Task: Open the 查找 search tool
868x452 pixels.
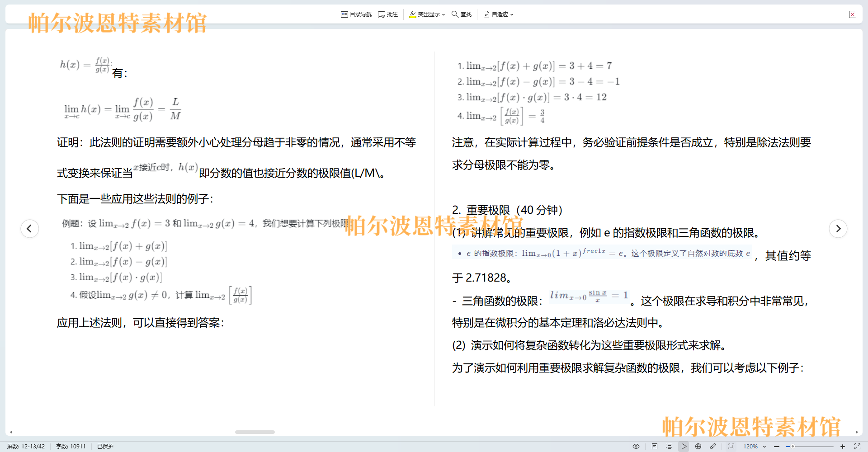Action: 462,14
